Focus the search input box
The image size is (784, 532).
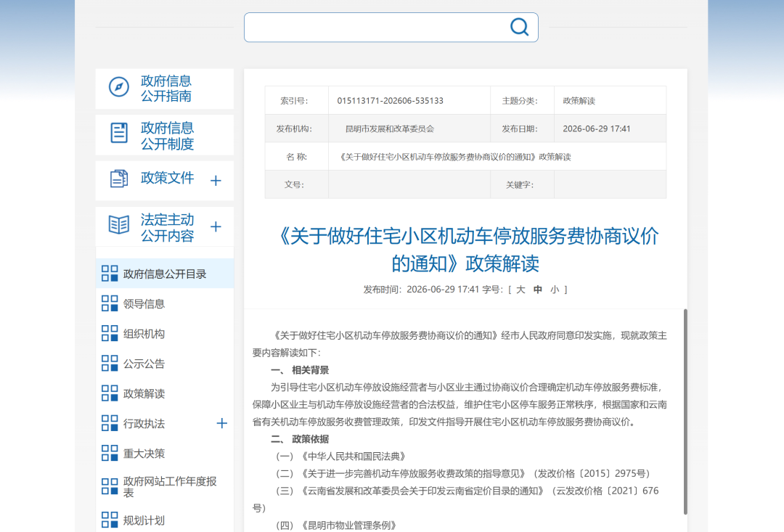[391, 28]
